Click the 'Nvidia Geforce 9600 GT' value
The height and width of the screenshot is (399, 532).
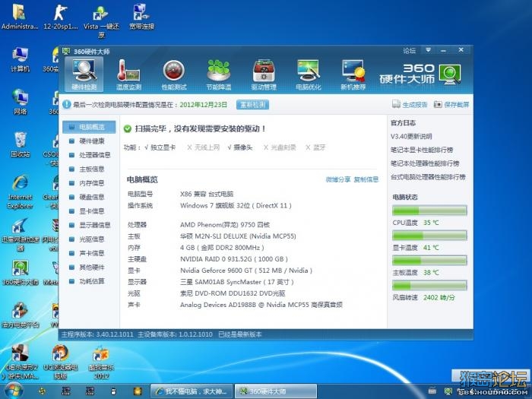[246, 271]
